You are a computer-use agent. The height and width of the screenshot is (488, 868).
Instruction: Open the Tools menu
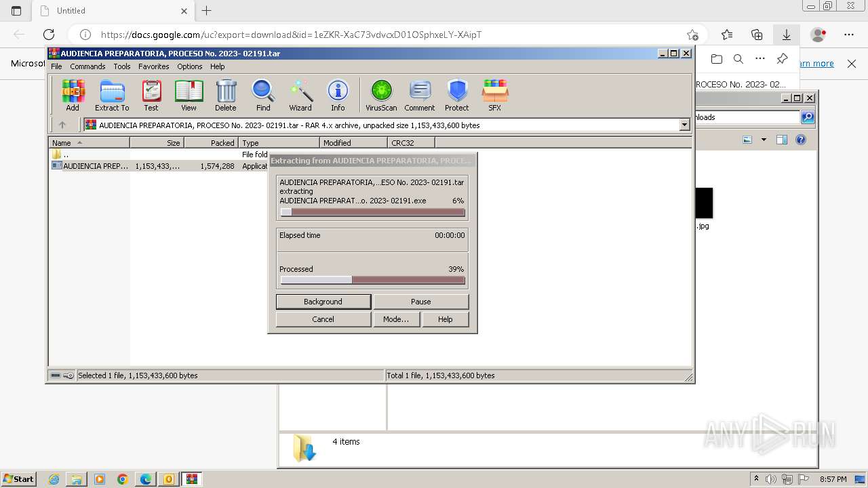[122, 66]
